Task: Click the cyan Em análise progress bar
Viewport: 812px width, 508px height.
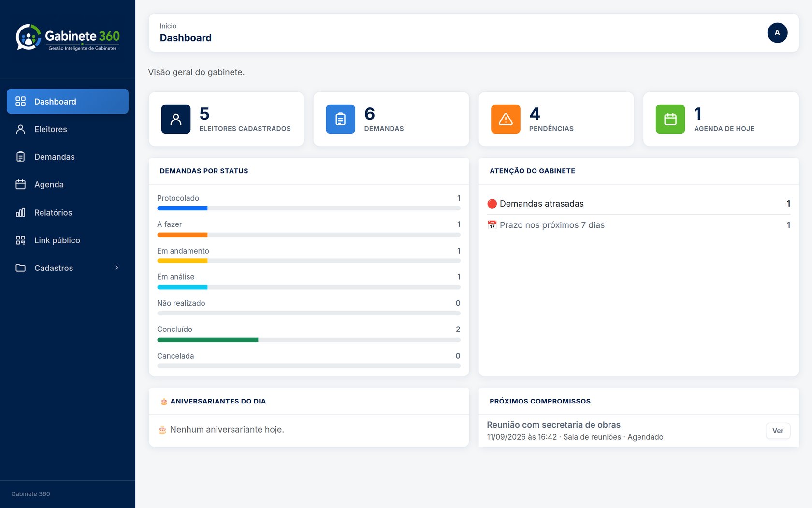Action: coord(182,287)
